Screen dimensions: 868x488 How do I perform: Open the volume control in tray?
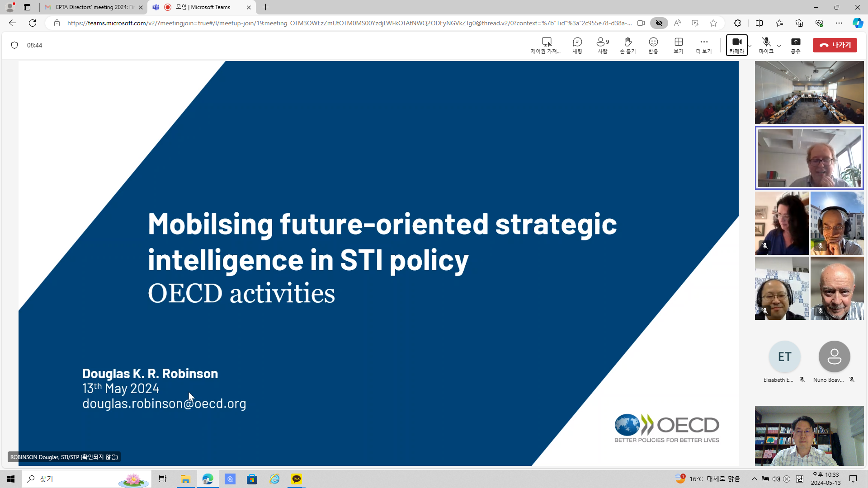tap(776, 479)
